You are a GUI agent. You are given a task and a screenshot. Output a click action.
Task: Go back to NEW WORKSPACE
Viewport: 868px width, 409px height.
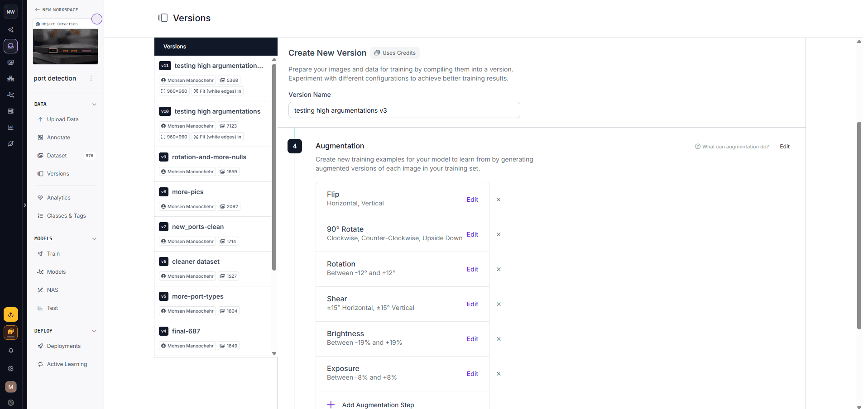coord(57,10)
